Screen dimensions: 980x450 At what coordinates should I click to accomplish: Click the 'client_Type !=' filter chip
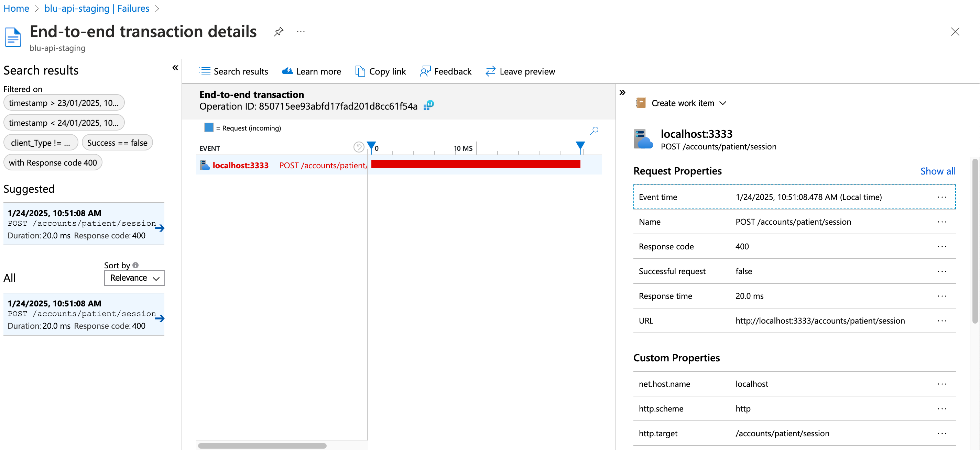[40, 143]
